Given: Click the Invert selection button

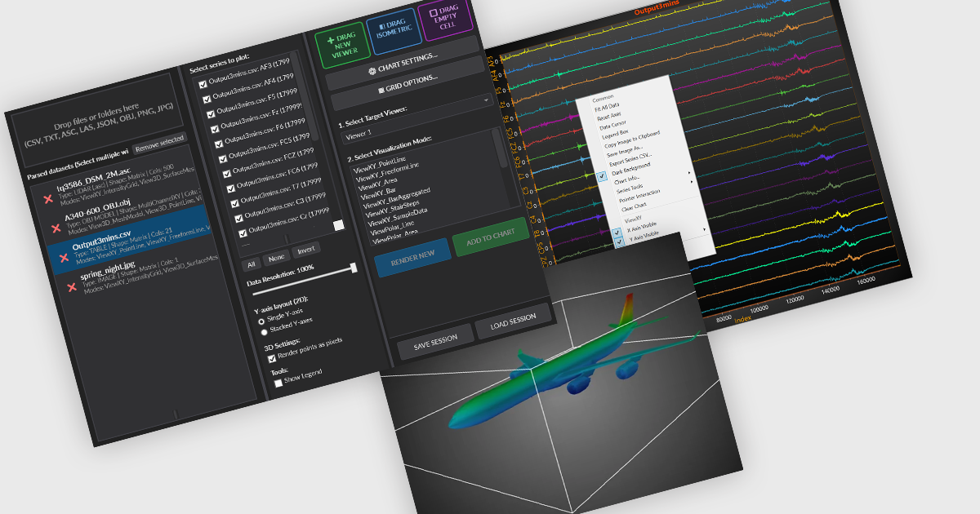Looking at the screenshot, I should coord(305,249).
